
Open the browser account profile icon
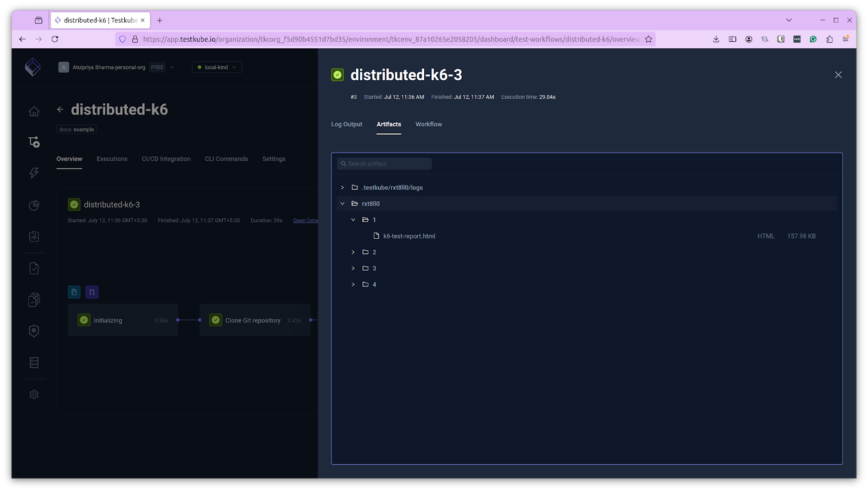749,39
